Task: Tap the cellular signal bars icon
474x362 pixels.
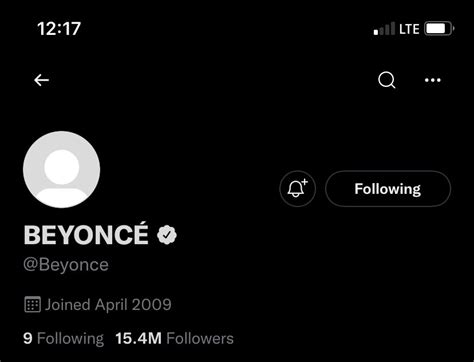Action: pyautogui.click(x=384, y=29)
